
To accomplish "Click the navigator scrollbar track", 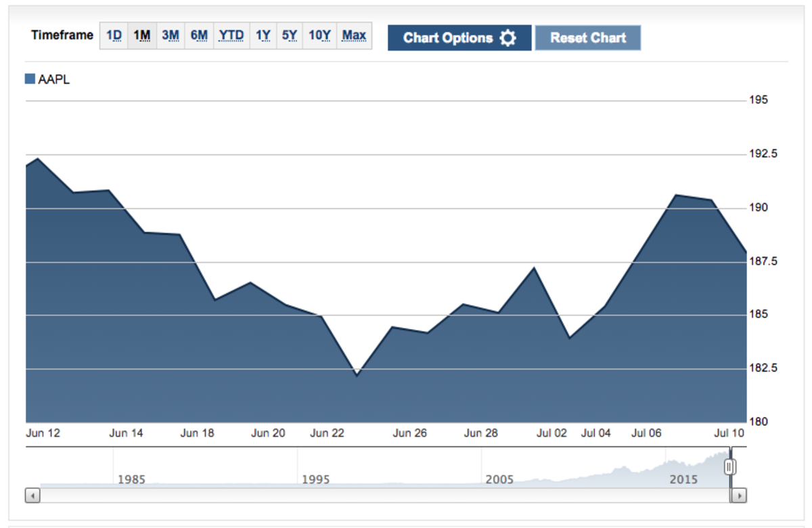I will pyautogui.click(x=379, y=496).
